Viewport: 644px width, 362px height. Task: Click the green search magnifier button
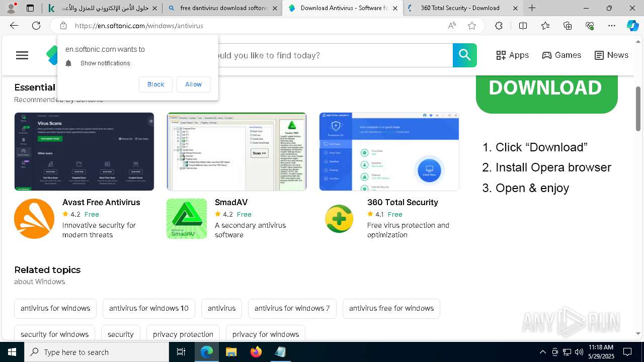click(464, 55)
